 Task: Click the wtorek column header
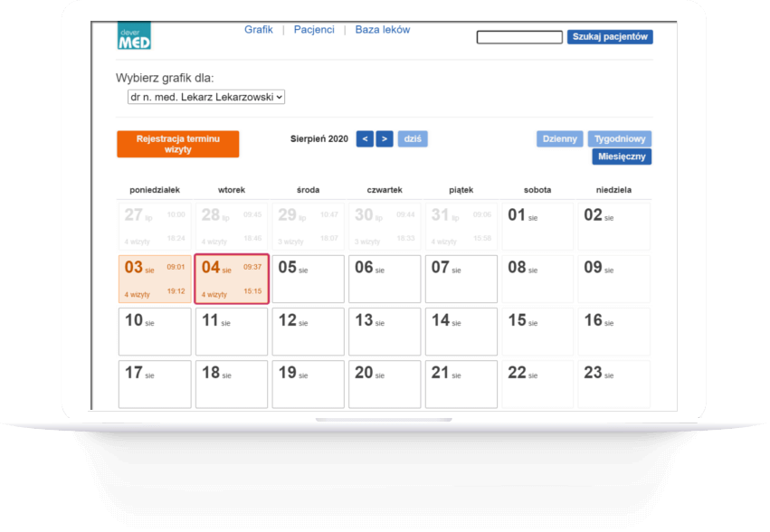[x=232, y=190]
